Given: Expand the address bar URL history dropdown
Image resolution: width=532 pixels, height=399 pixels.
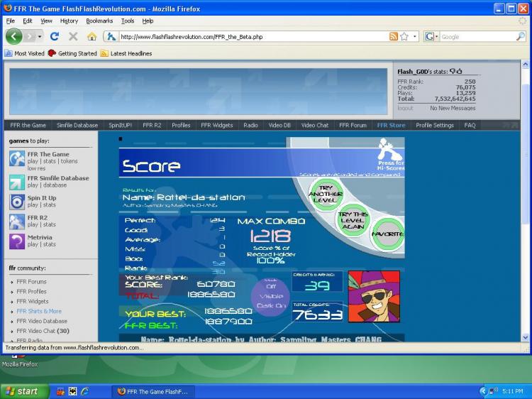Looking at the screenshot, I should pos(414,36).
